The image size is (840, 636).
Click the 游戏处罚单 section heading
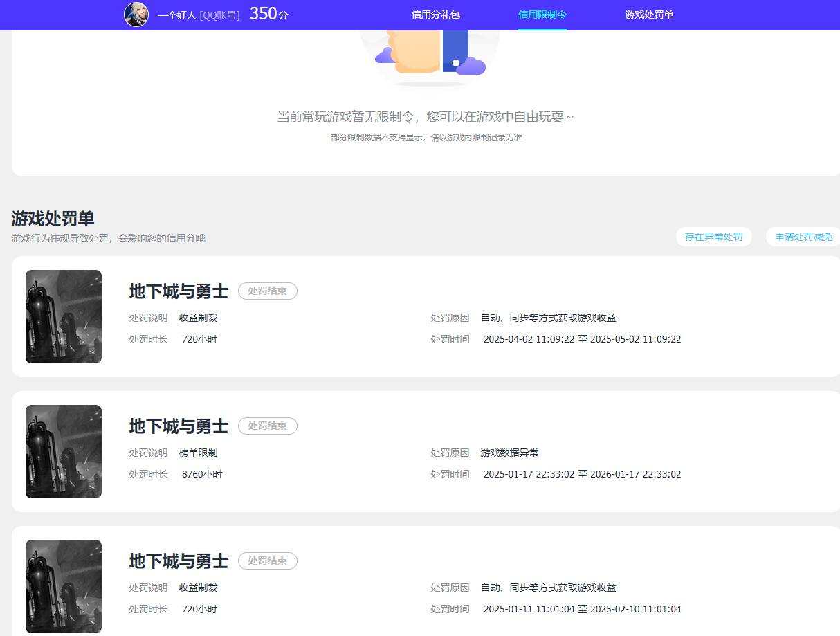(x=53, y=219)
